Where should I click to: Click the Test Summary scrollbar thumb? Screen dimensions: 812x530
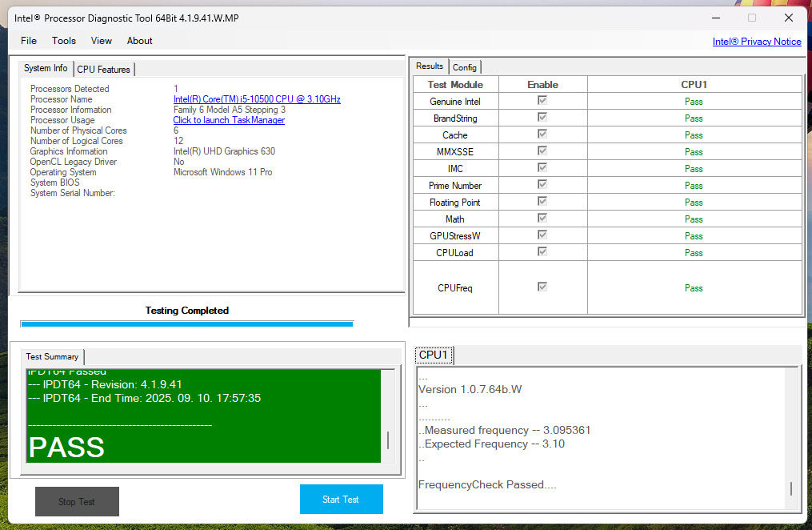pyautogui.click(x=388, y=441)
